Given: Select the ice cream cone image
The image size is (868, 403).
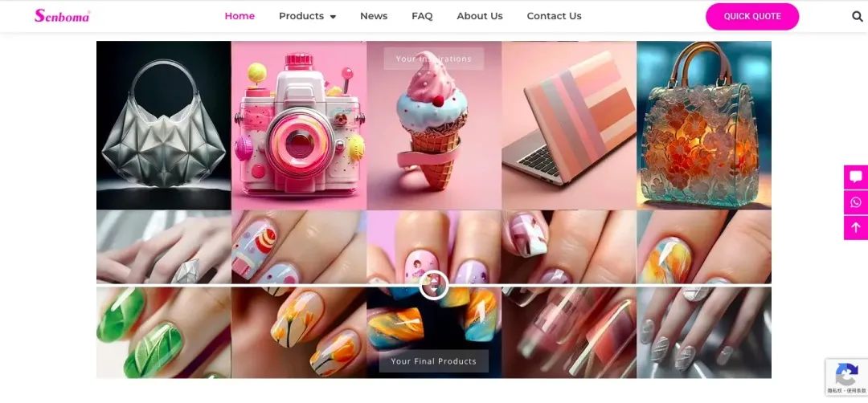Looking at the screenshot, I should tap(434, 125).
